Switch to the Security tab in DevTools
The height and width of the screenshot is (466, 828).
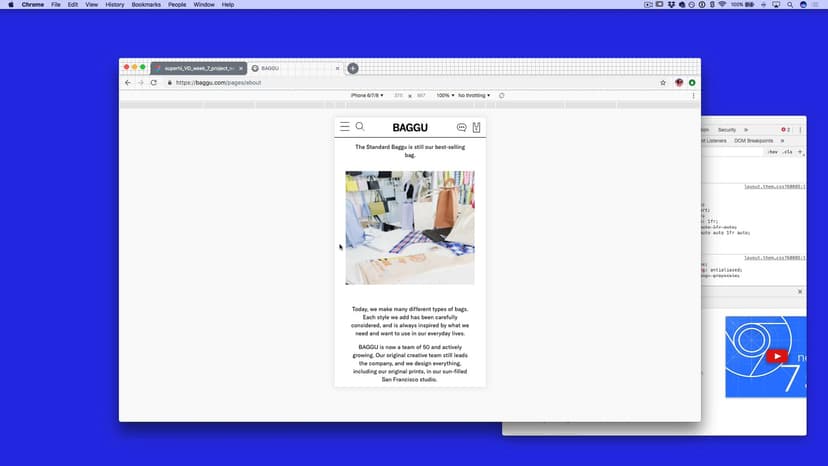pos(726,130)
